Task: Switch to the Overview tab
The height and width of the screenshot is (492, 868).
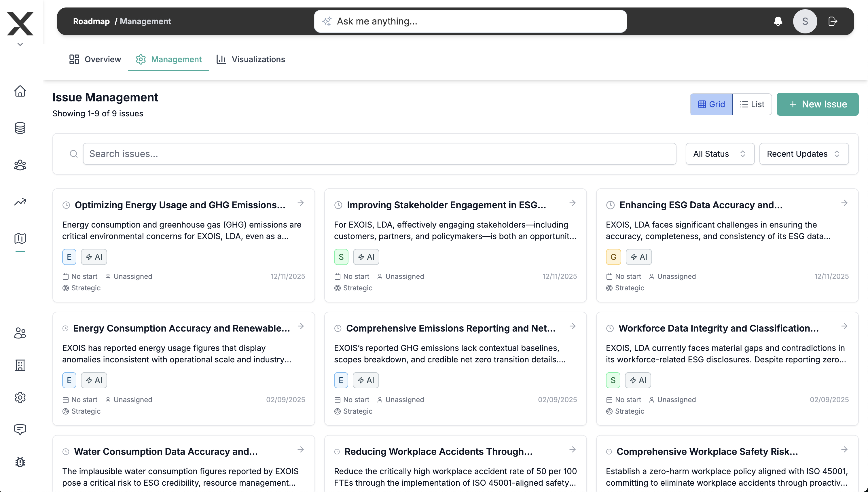Action: tap(95, 59)
